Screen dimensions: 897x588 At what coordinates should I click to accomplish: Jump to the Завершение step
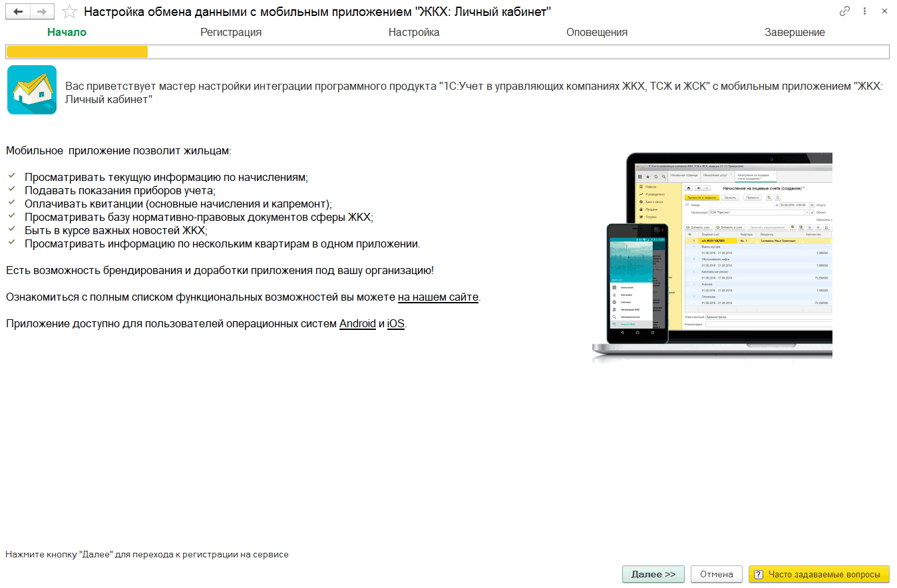coord(795,32)
